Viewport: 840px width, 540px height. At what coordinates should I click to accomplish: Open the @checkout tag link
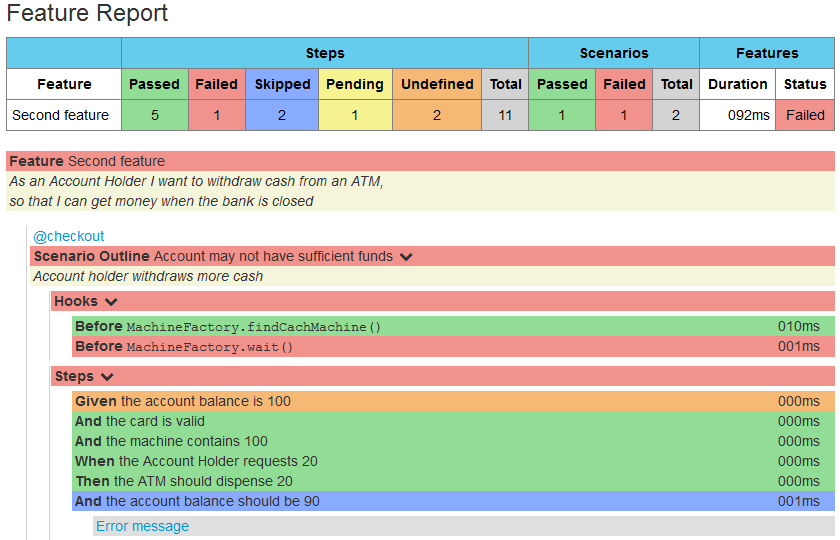(x=69, y=236)
